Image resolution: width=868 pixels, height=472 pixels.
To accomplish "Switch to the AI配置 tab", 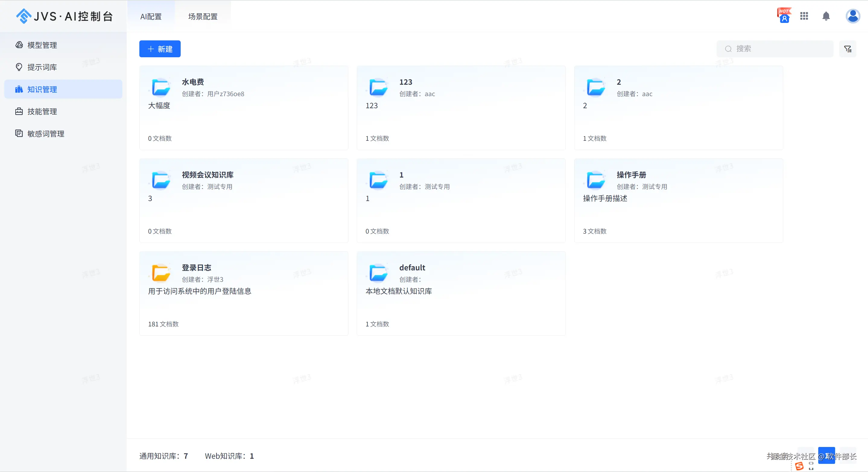I will click(151, 17).
